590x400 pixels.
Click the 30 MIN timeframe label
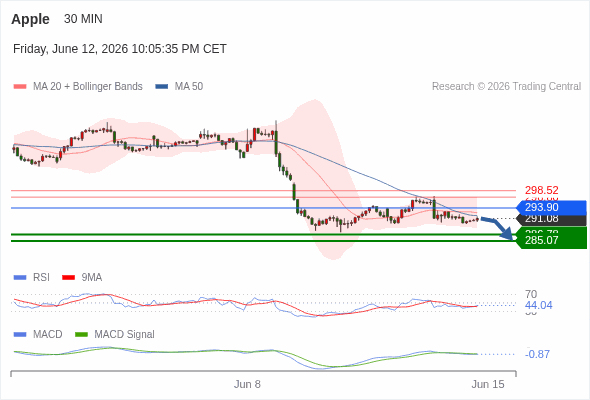coord(83,19)
